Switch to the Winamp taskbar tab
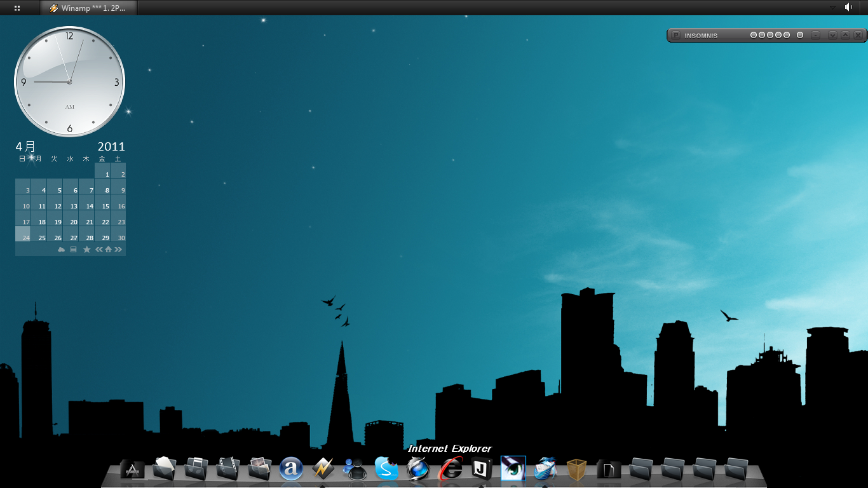 click(x=88, y=8)
